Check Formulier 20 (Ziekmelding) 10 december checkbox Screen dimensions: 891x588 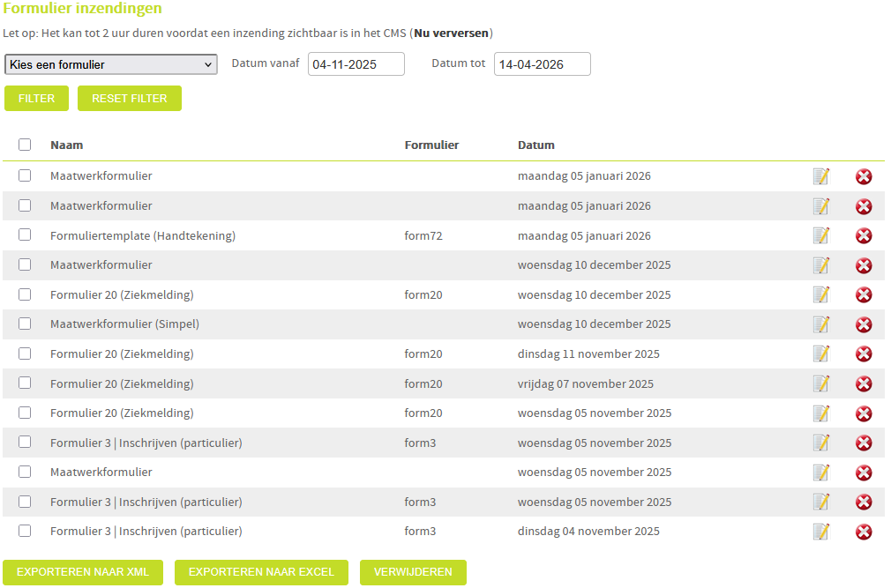[x=25, y=294]
